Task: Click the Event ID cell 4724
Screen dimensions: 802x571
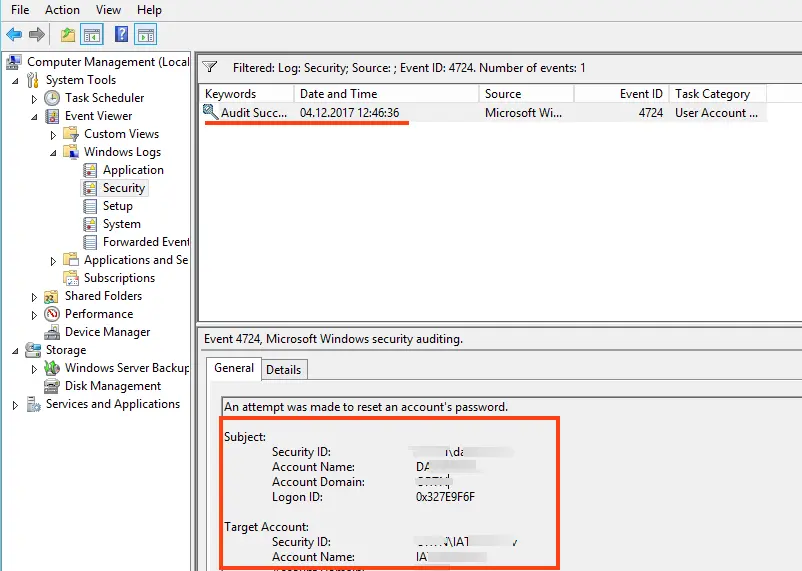Action: tap(651, 113)
